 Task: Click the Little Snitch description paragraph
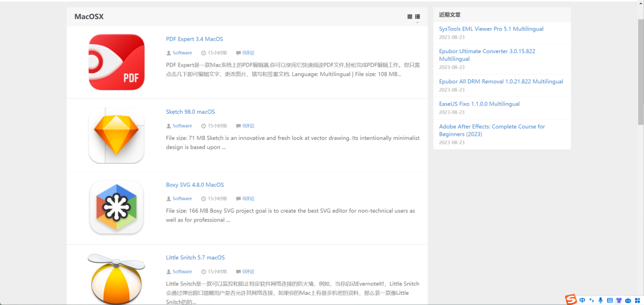293,292
